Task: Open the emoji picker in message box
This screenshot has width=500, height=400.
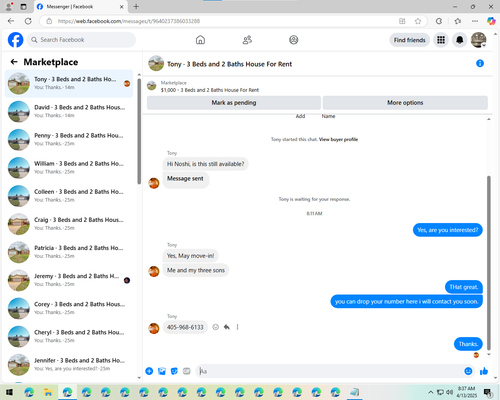Action: point(468,371)
